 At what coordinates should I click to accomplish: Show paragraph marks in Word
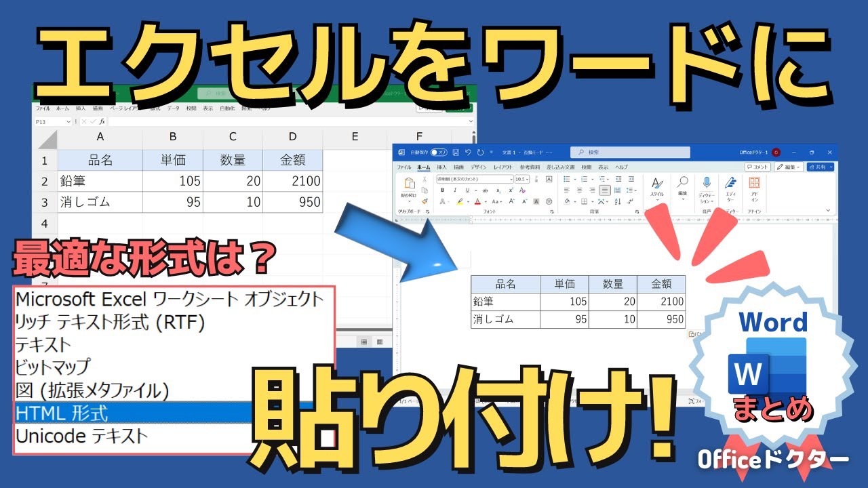click(630, 202)
